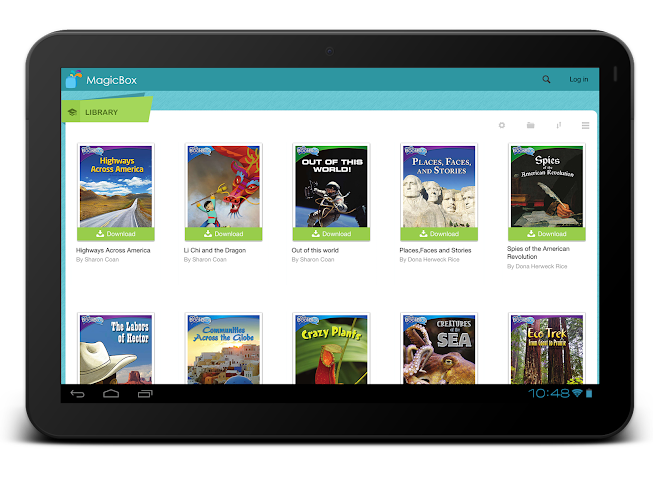
Task: Open Eco Trek book cover
Action: pos(547,349)
